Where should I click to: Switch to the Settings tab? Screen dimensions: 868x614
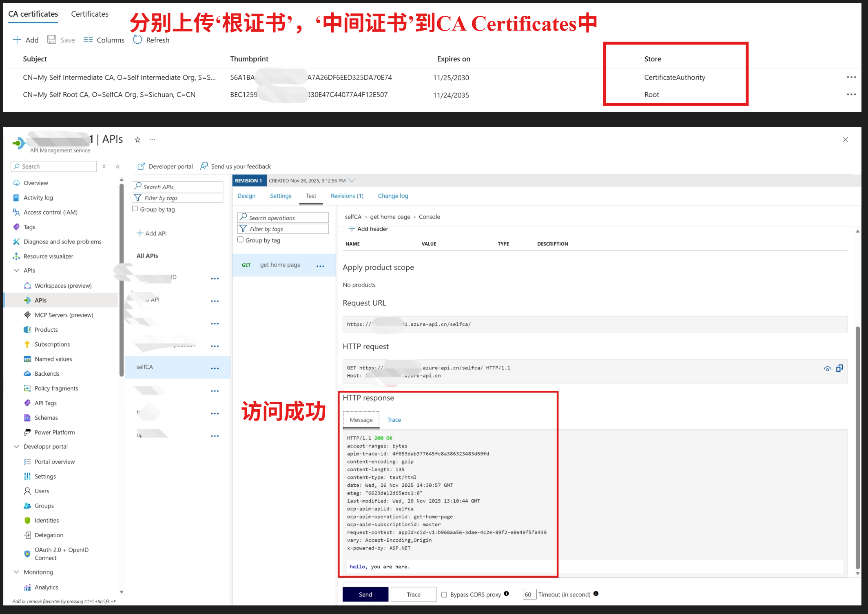tap(281, 196)
